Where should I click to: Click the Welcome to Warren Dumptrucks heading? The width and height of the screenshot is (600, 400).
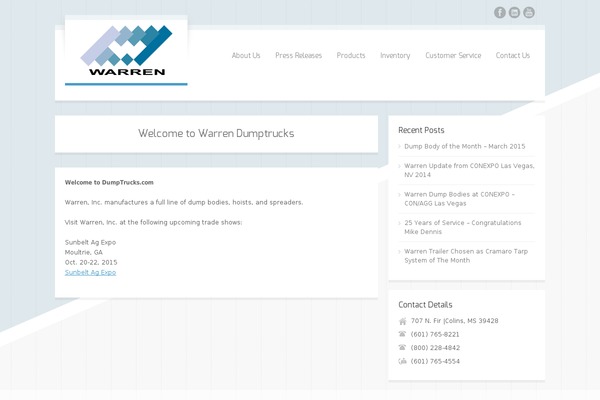[216, 133]
